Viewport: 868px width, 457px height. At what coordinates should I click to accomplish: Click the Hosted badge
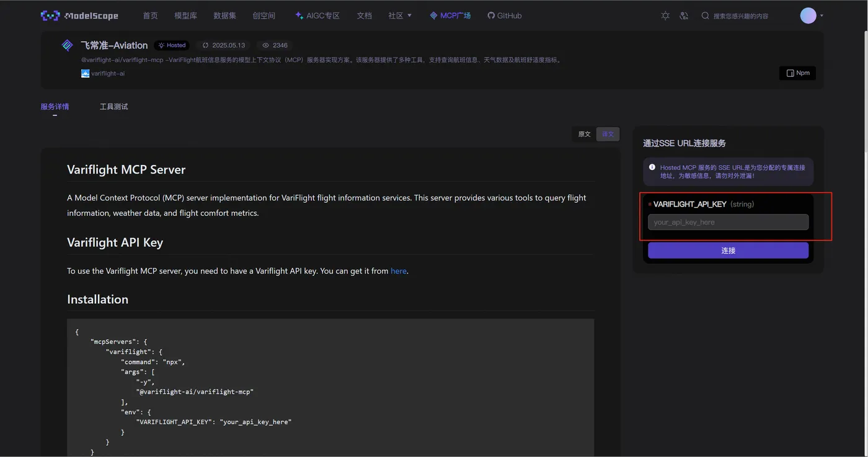172,45
